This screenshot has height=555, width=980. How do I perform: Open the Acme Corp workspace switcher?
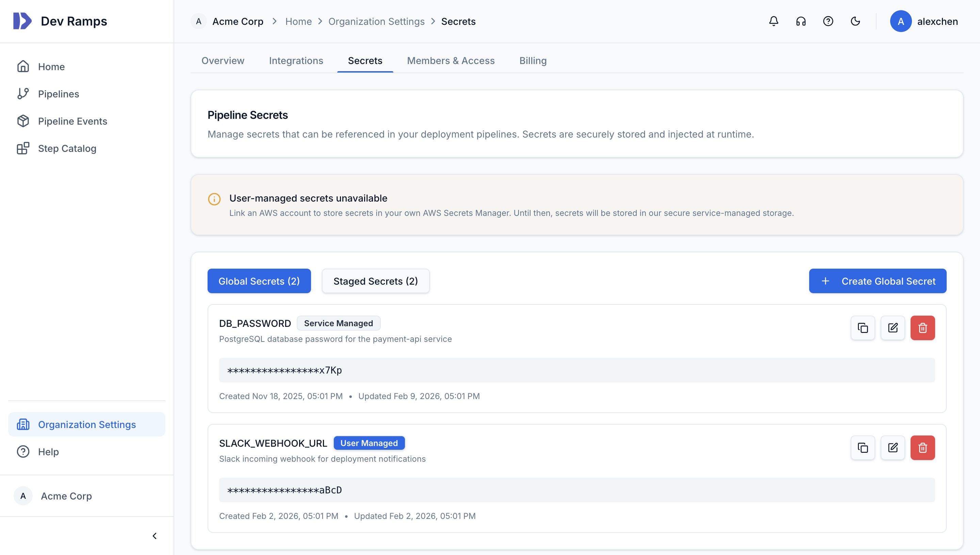[66, 496]
